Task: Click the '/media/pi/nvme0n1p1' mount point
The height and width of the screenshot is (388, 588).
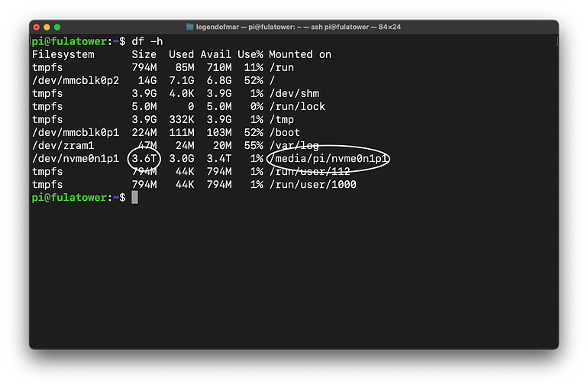Action: pyautogui.click(x=328, y=158)
